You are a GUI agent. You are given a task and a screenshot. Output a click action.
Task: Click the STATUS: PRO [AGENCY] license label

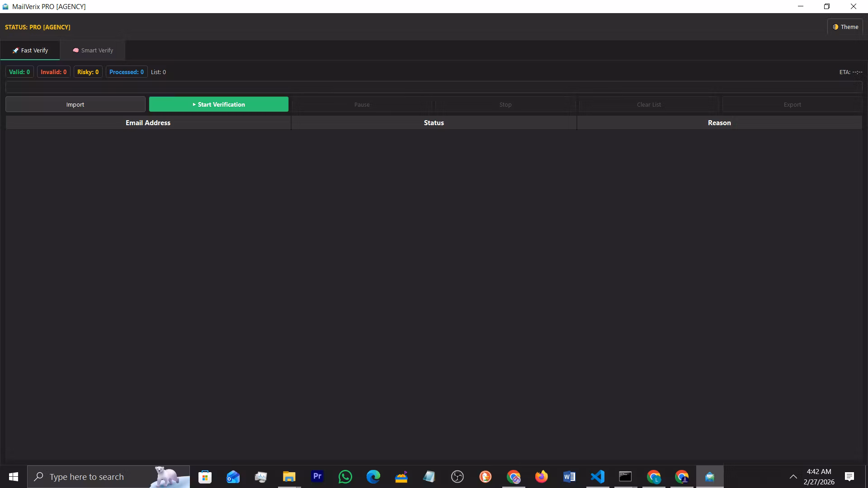point(38,27)
